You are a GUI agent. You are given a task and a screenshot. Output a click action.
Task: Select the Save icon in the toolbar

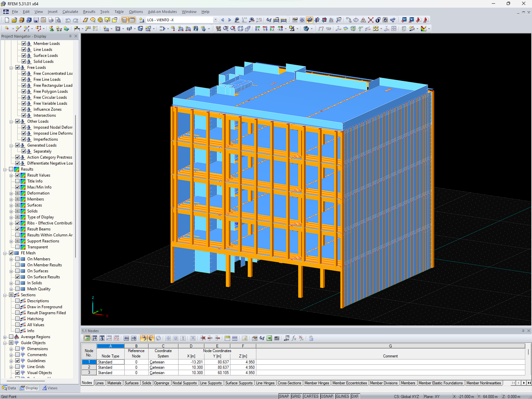click(x=36, y=20)
